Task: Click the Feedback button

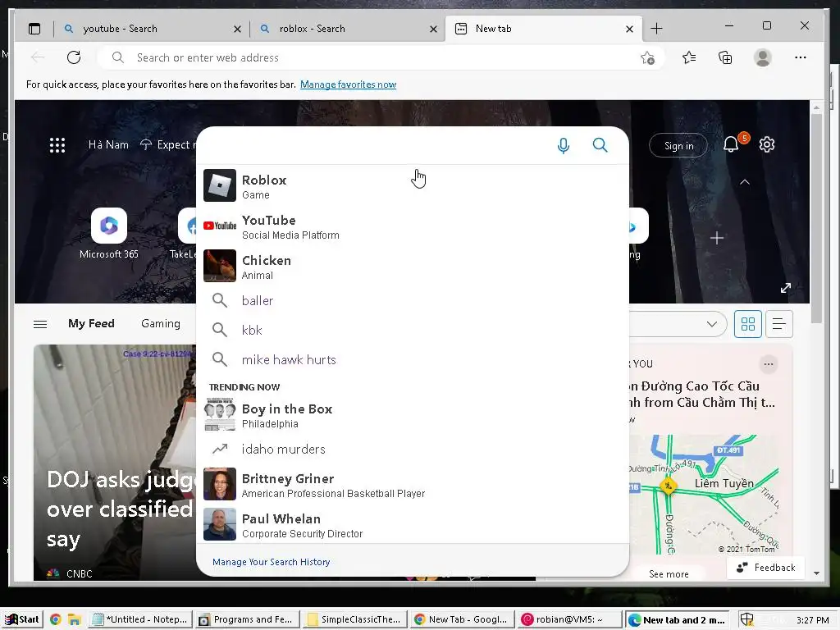Action: (766, 568)
